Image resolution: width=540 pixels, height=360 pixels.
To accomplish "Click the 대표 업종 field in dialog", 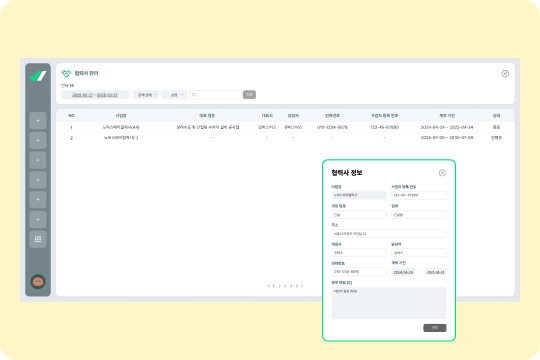I will [x=359, y=215].
